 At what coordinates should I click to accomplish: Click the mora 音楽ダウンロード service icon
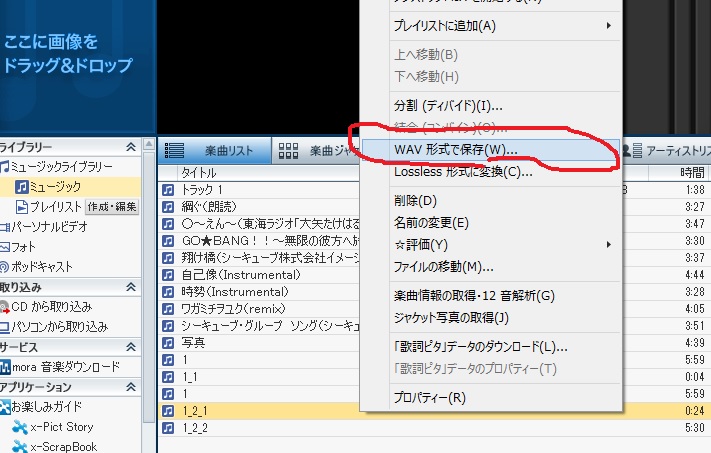[5, 367]
